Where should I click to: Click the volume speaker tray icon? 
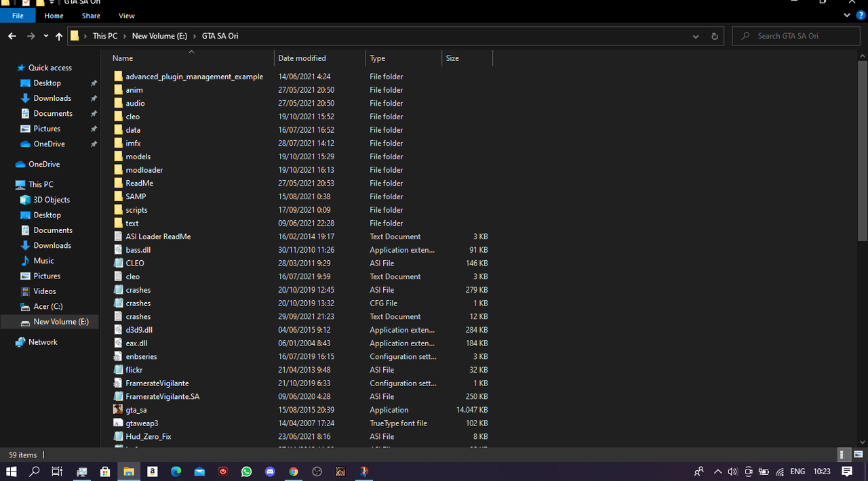[732, 472]
